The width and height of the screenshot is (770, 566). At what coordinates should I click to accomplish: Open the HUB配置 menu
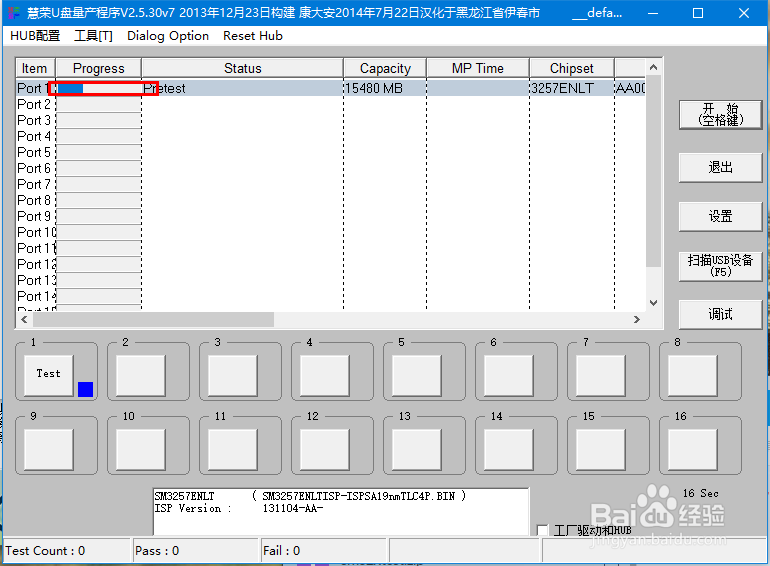[35, 36]
